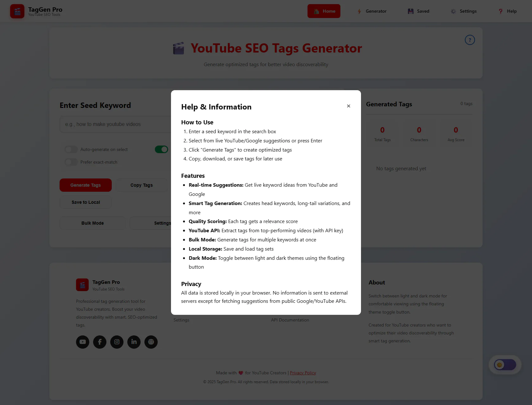Click the globe website icon in footer
Viewport: 532px width, 405px height.
pos(151,342)
